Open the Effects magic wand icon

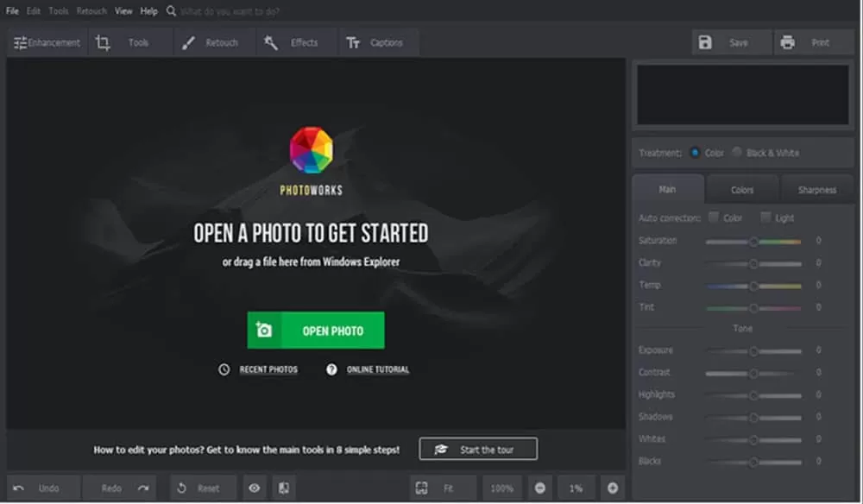270,43
